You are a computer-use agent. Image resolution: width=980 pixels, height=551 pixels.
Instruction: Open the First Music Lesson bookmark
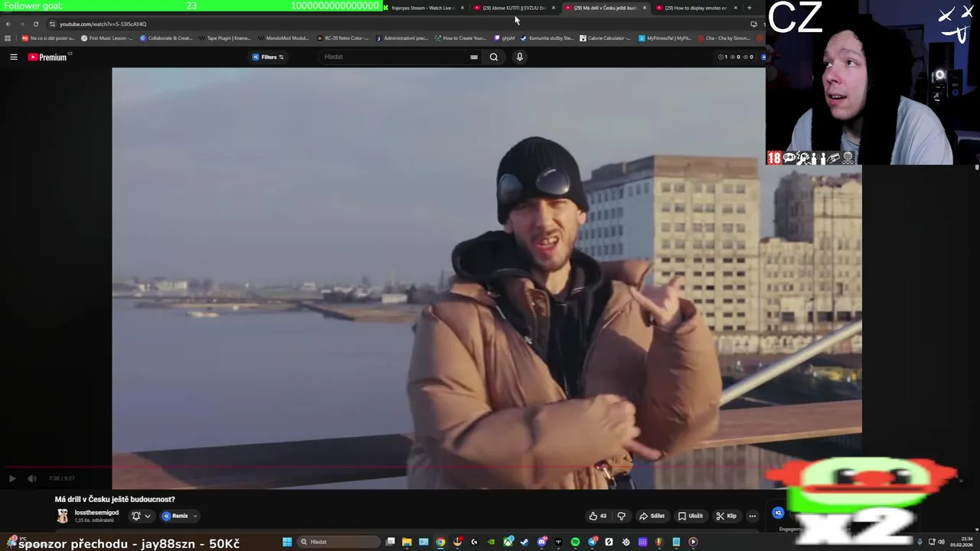tap(106, 38)
